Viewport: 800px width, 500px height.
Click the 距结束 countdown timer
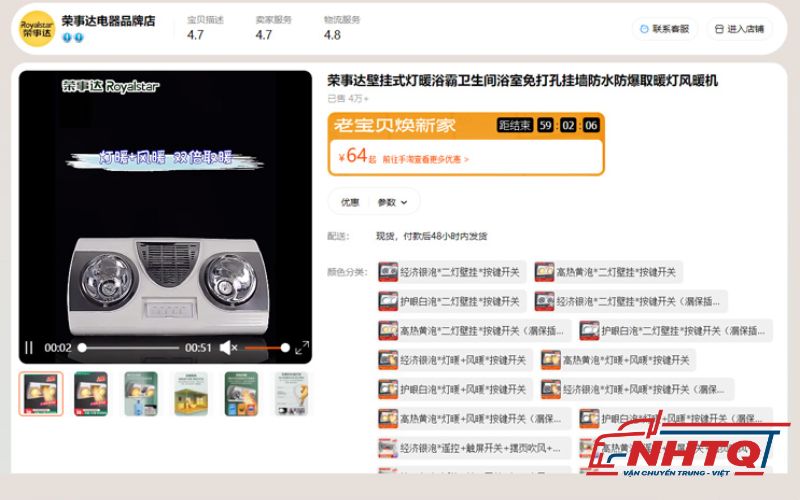coord(548,125)
